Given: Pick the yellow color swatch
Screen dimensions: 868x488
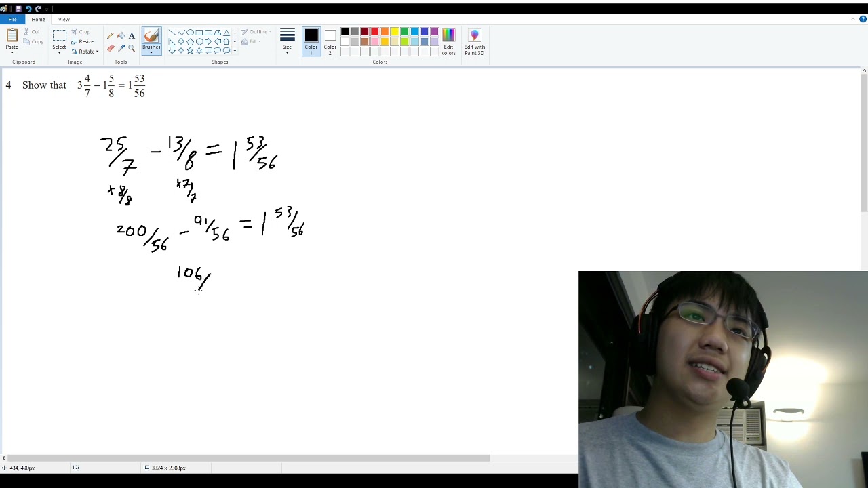Looking at the screenshot, I should (x=395, y=32).
